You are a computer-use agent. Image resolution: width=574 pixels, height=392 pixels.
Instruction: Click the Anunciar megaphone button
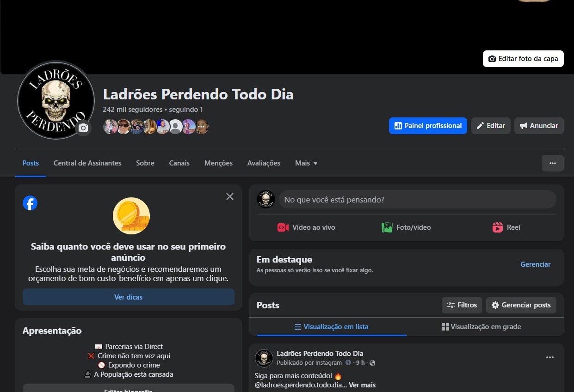tap(538, 126)
